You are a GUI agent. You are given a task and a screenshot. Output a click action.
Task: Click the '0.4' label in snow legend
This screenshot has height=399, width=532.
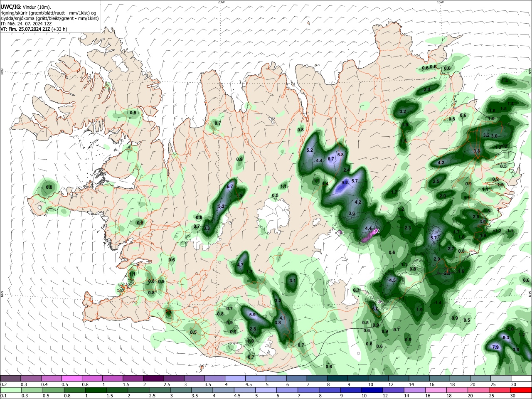(x=44, y=384)
